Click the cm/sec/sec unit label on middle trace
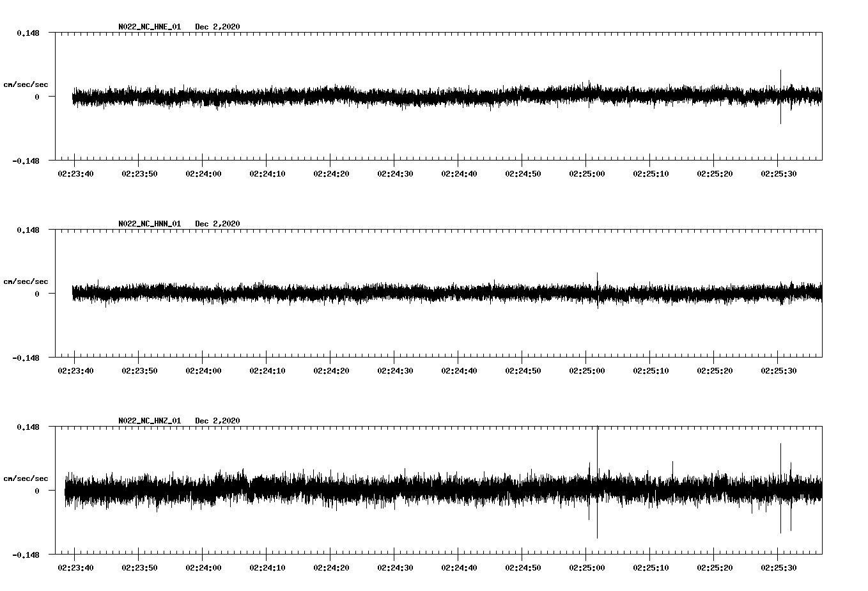Screen dimensions: 868x591 [x=26, y=281]
